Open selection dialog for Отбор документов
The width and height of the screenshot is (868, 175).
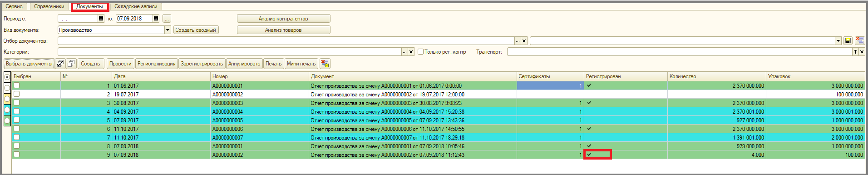pyautogui.click(x=518, y=41)
